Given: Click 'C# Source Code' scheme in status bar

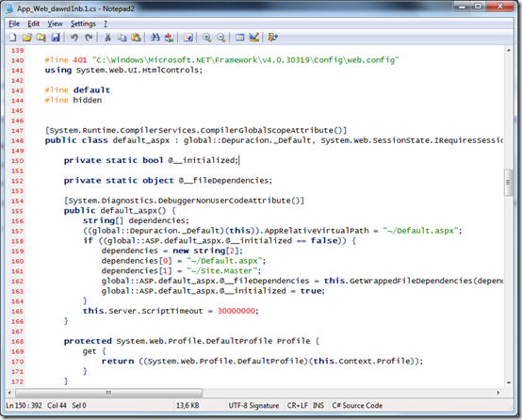Looking at the screenshot, I should point(357,405).
